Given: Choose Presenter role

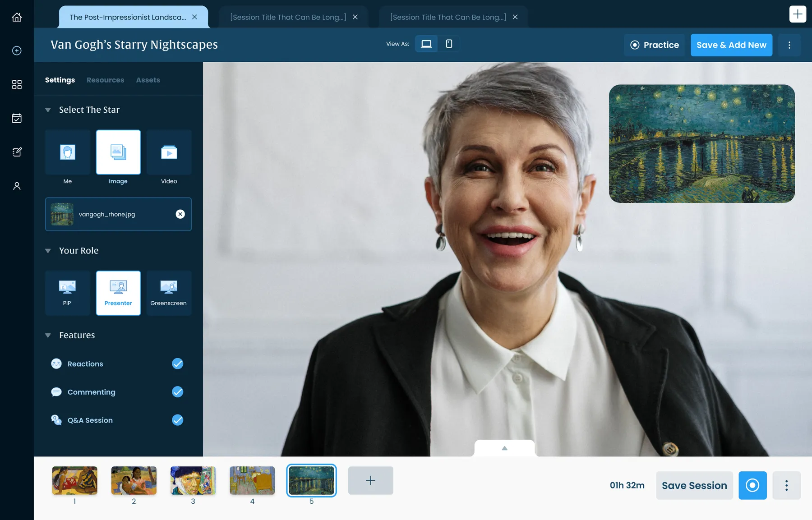Looking at the screenshot, I should click(118, 293).
